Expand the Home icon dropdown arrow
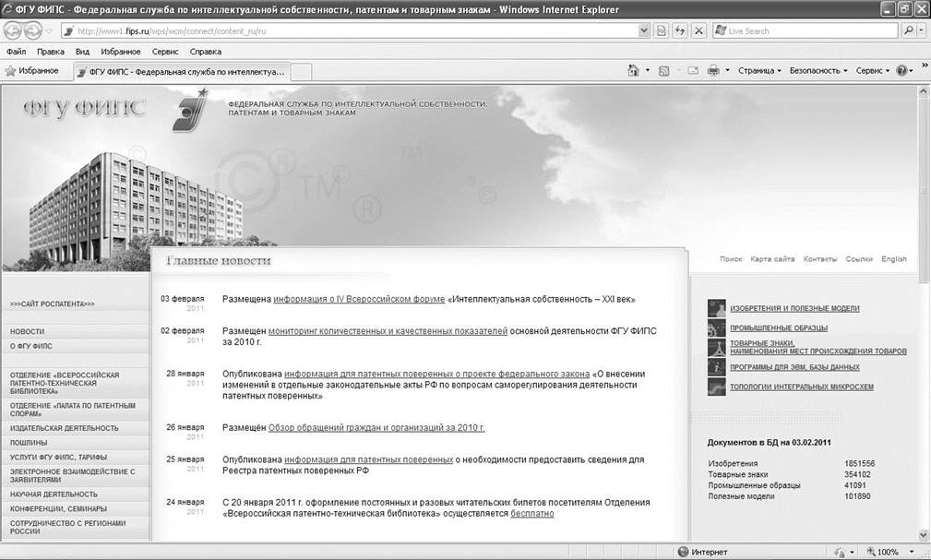The height and width of the screenshot is (560, 931). coord(647,71)
